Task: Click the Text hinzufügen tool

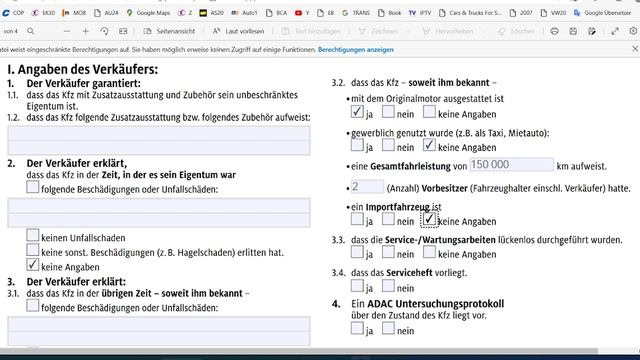Action: pyautogui.click(x=311, y=31)
